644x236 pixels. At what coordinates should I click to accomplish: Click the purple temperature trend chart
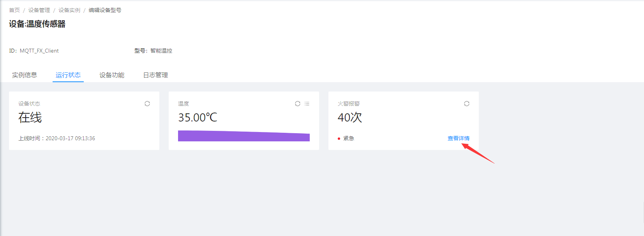click(244, 136)
